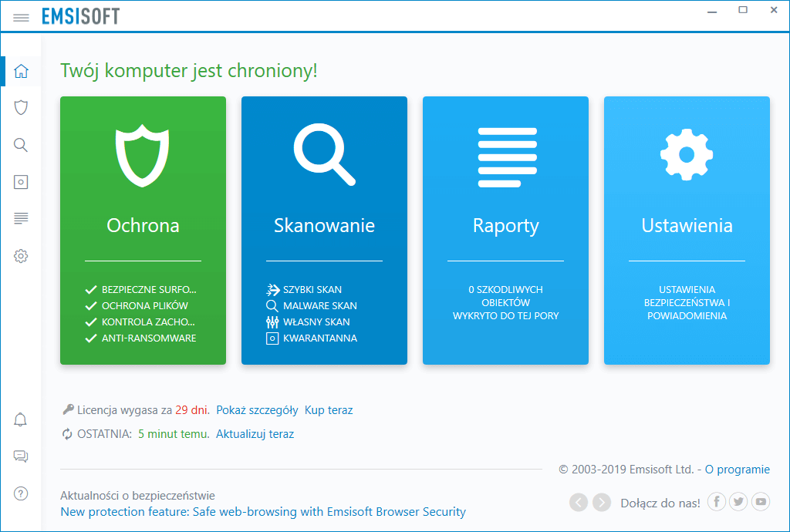Click Aktualizuj teraz link
Screen dimensions: 790x532
point(255,434)
